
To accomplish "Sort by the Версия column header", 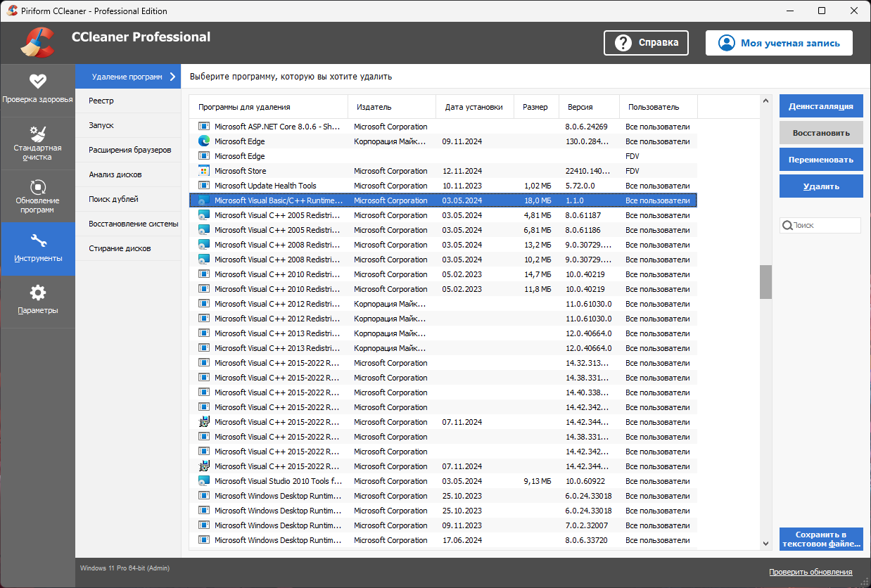I will click(589, 107).
